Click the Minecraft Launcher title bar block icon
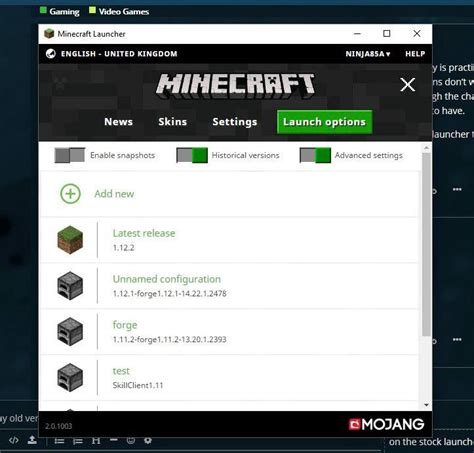Screen dimensions: 474x453 (x=49, y=34)
